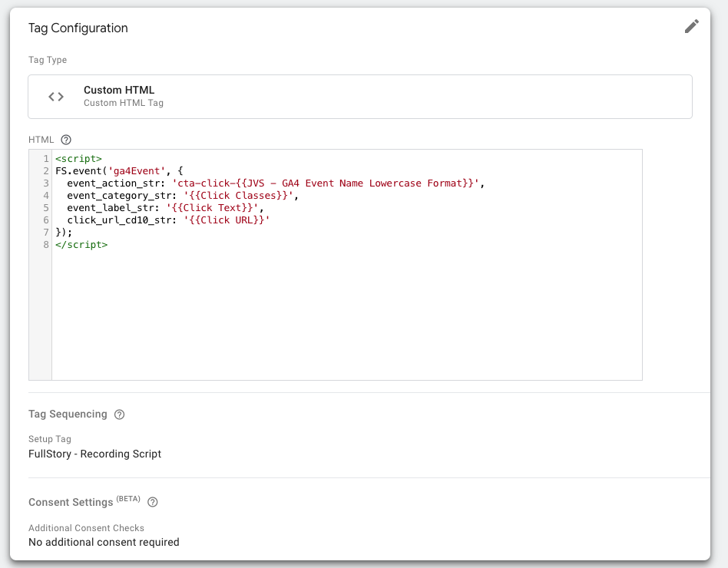Click the click_url_cd10_str code line
The image size is (728, 568).
pos(168,220)
